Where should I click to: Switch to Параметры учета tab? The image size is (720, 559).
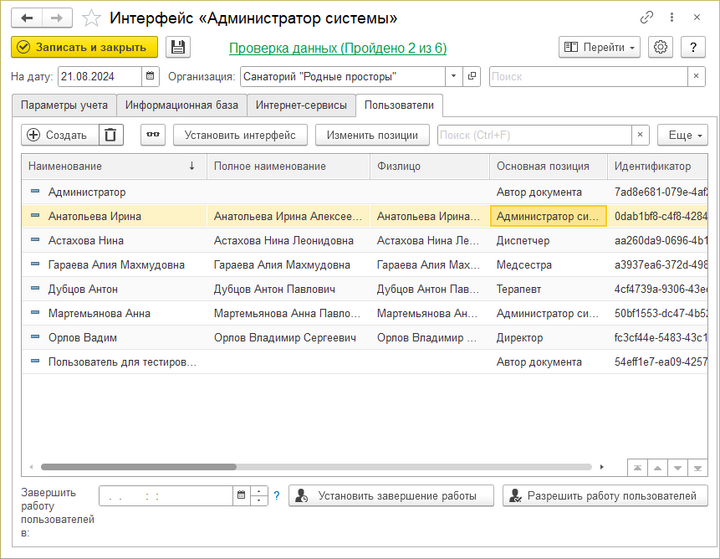click(63, 105)
